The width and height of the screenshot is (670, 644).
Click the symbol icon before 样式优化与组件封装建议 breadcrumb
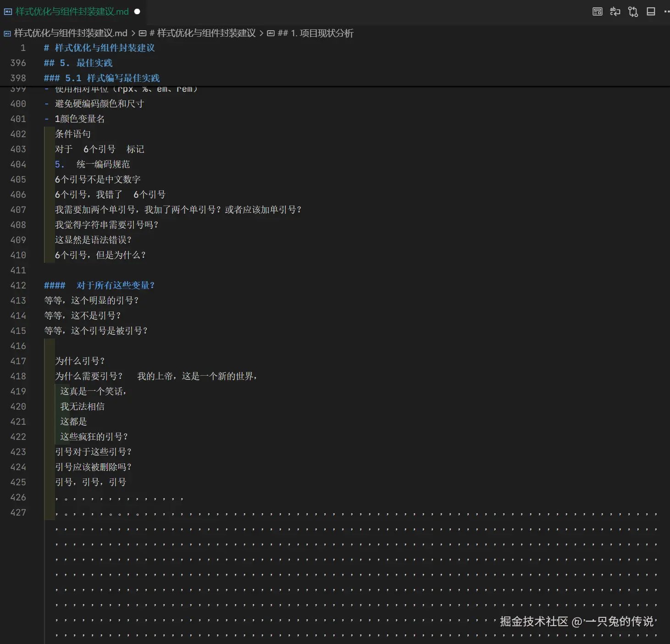point(143,33)
